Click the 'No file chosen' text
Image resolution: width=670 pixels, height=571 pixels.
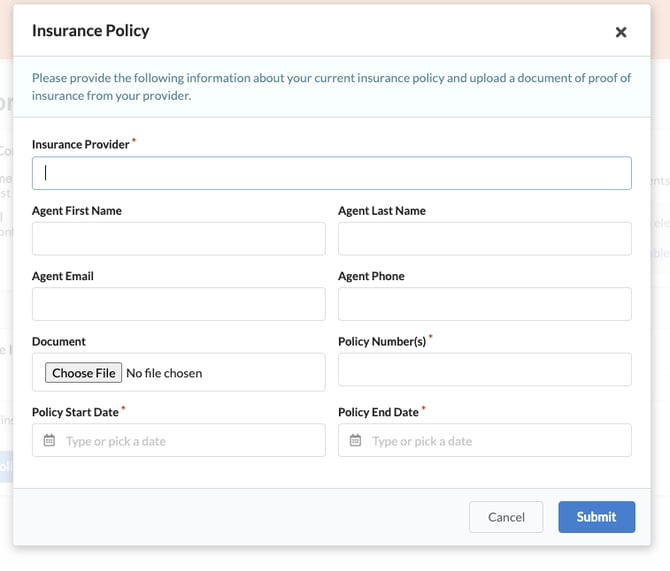point(164,373)
